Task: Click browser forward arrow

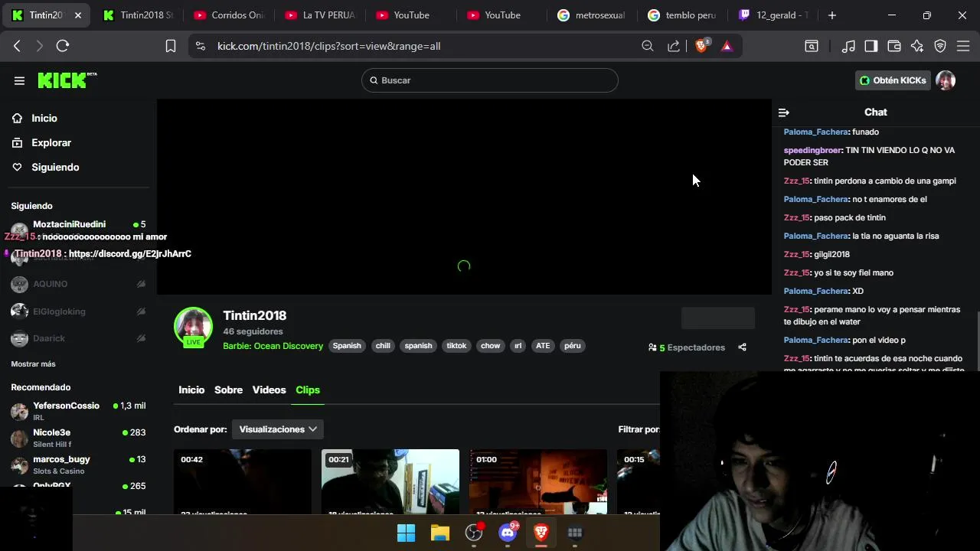Action: point(40,46)
